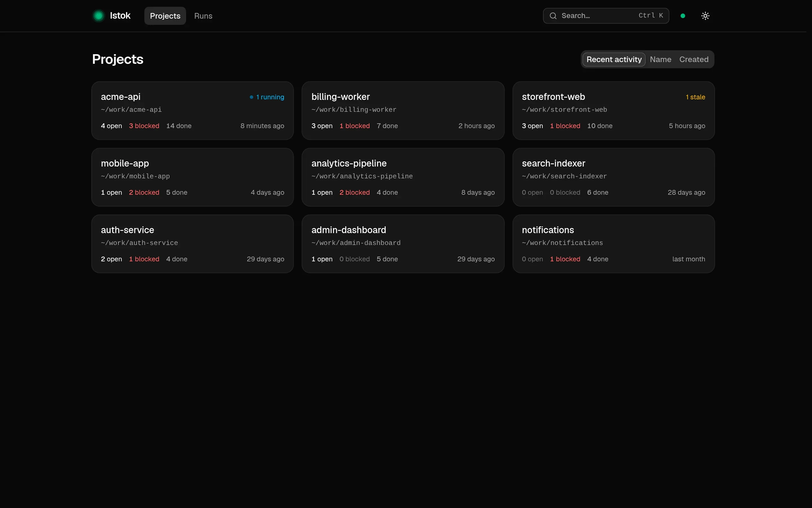Click the search magnifier icon
812x508 pixels.
[x=553, y=16]
